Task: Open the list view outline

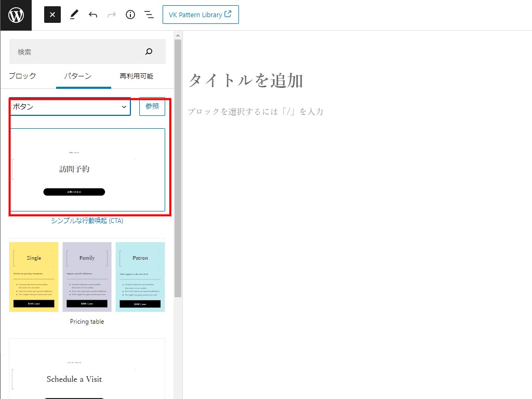Action: (149, 15)
